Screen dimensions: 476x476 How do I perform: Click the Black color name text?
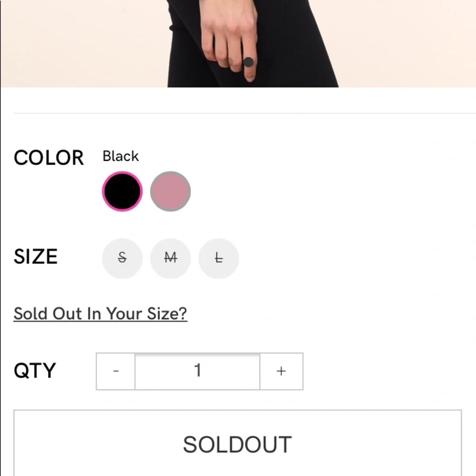(120, 156)
